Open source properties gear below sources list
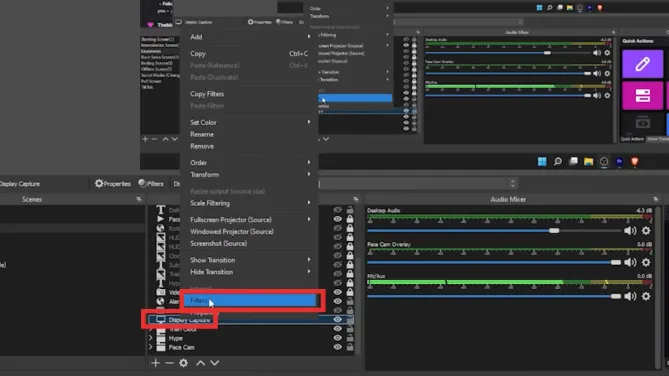 click(x=183, y=363)
